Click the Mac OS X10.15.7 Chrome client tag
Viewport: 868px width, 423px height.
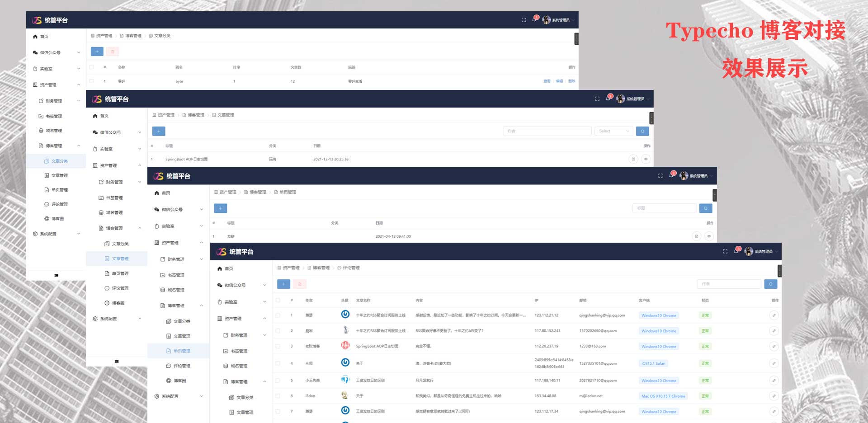click(663, 396)
